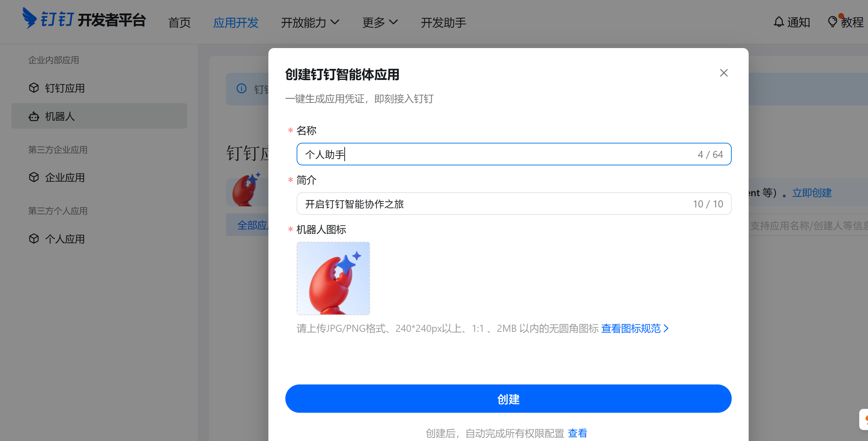Screen dimensions: 868x441
Task: Switch to 应用开发 tab
Action: [236, 23]
